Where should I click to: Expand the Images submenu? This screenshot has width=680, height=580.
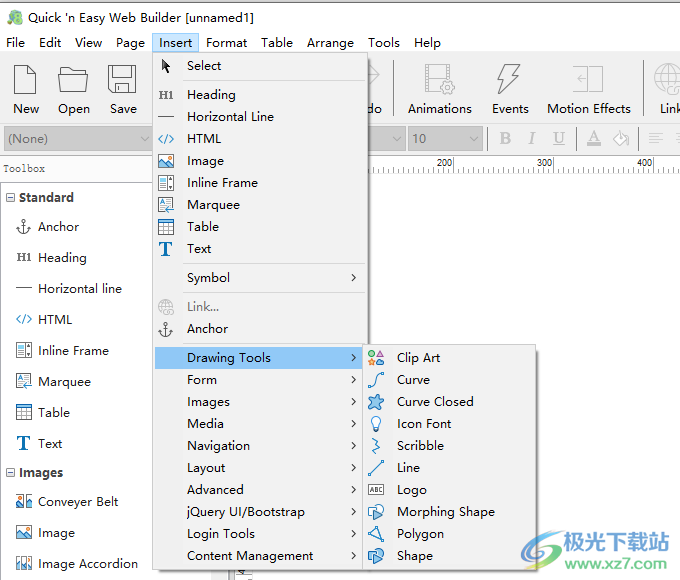260,402
